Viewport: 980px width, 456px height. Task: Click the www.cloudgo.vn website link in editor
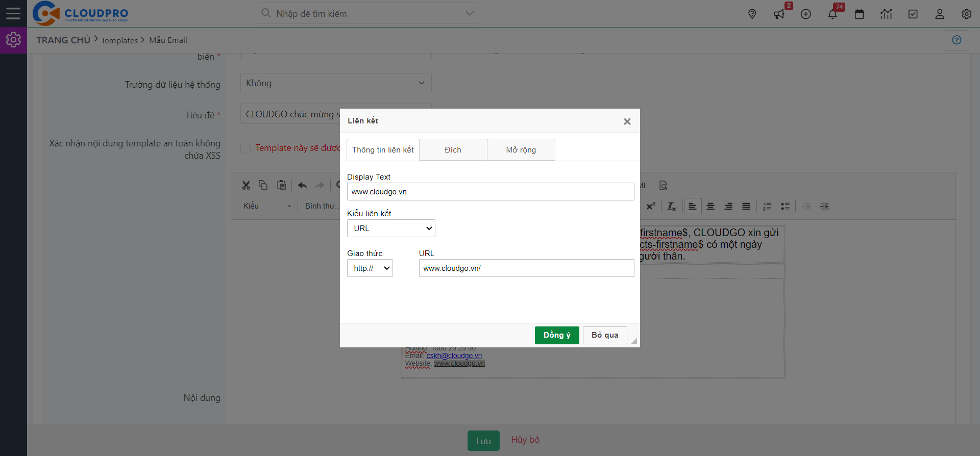459,363
